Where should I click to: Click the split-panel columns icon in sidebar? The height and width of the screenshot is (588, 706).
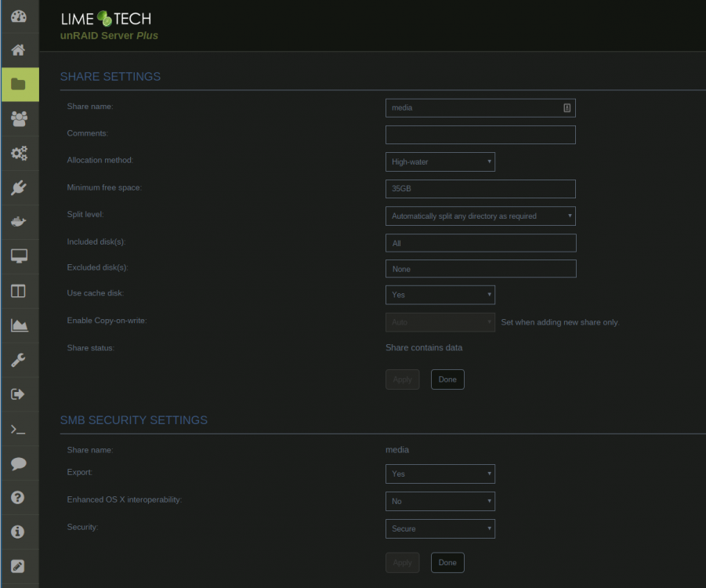click(x=19, y=291)
